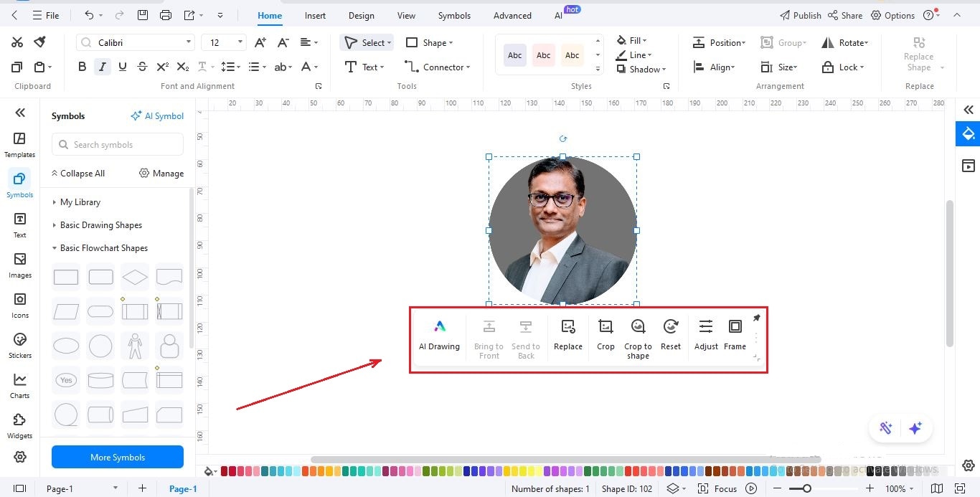Toggle bold formatting in the ribbon

pyautogui.click(x=82, y=66)
